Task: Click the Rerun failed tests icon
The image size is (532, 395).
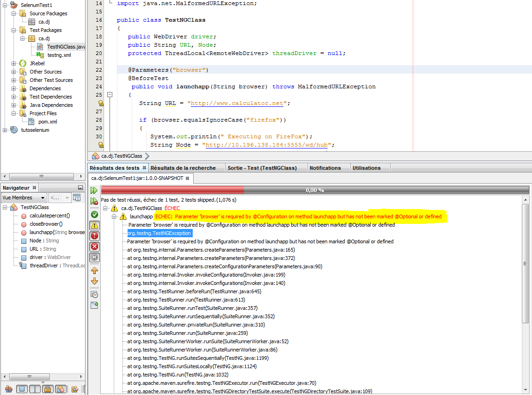Action: pyautogui.click(x=94, y=201)
